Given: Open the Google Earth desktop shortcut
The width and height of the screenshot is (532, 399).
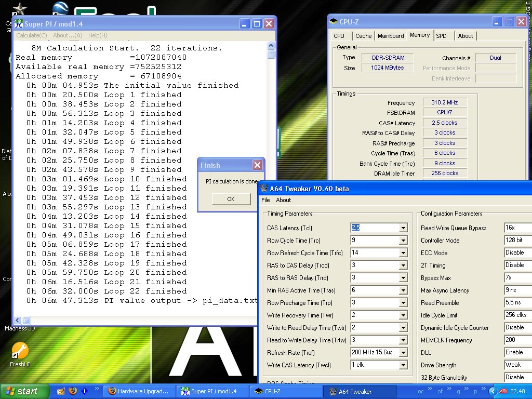Looking at the screenshot, I should point(61,8).
